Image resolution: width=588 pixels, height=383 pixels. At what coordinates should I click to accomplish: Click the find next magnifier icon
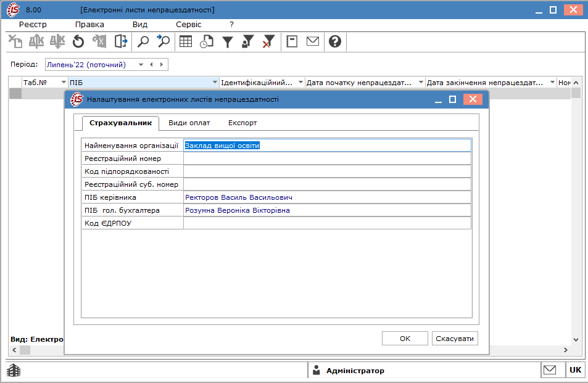(163, 41)
